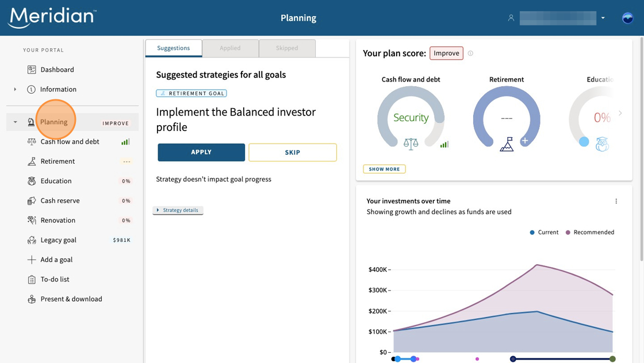The image size is (644, 363).
Task: Click the Add a goal label
Action: point(57,260)
